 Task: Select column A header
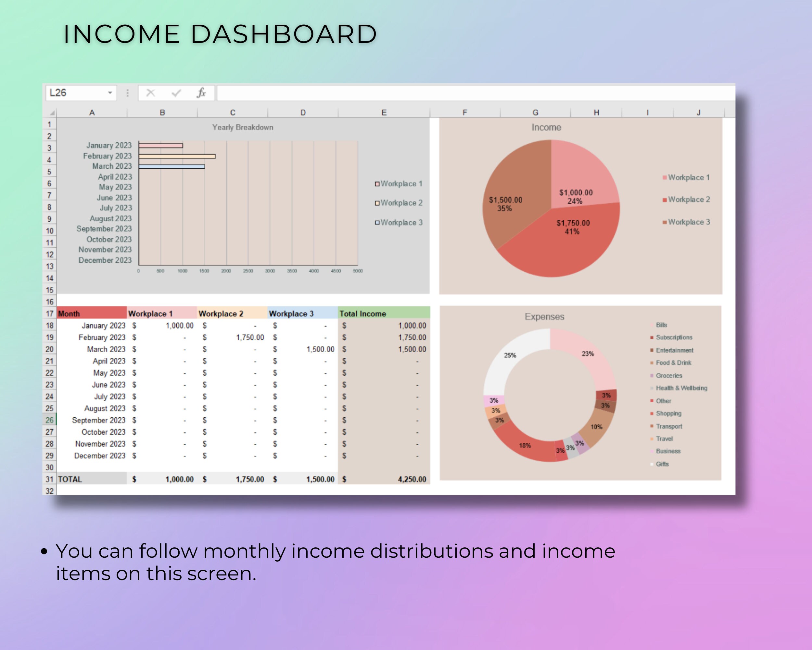[x=92, y=112]
